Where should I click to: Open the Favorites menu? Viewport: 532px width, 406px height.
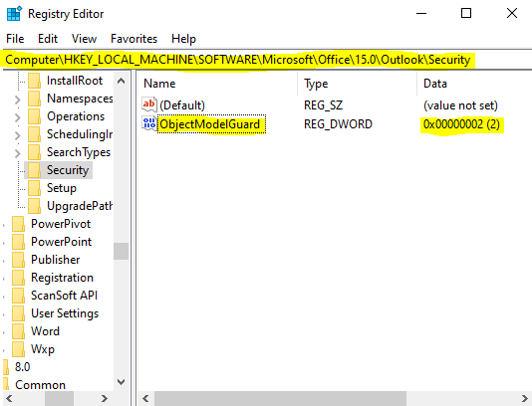click(133, 39)
